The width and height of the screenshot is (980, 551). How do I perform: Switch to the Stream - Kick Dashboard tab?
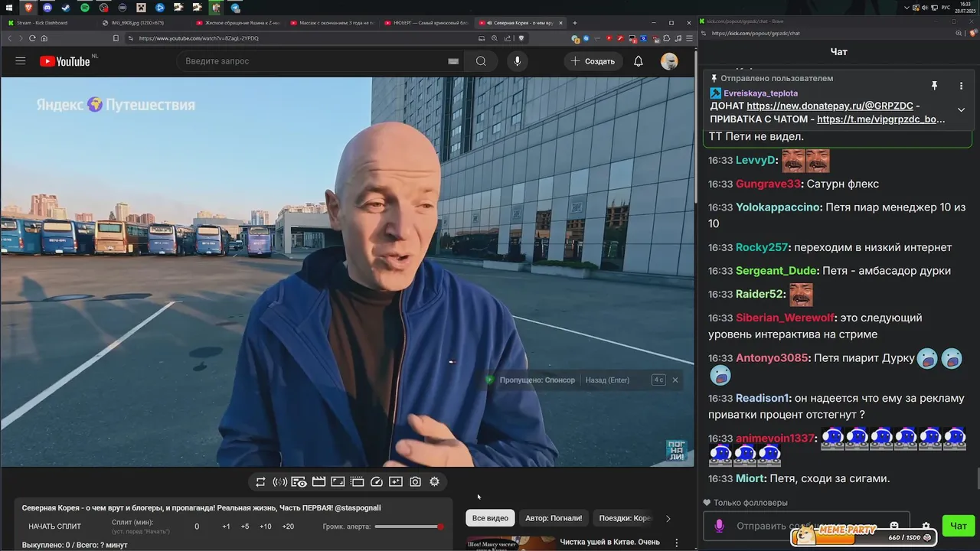tap(47, 23)
